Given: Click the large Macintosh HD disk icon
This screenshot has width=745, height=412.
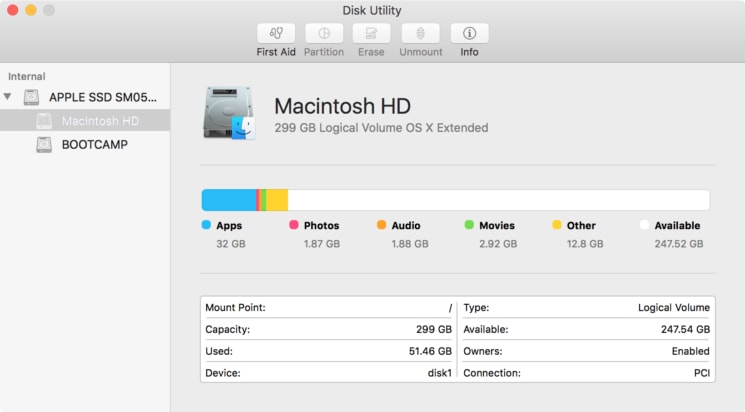Looking at the screenshot, I should pyautogui.click(x=229, y=113).
